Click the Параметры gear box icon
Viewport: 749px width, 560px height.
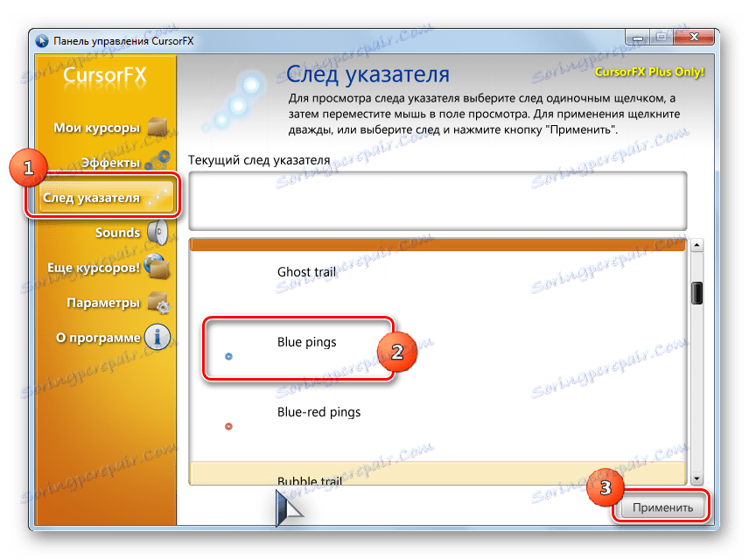[158, 303]
